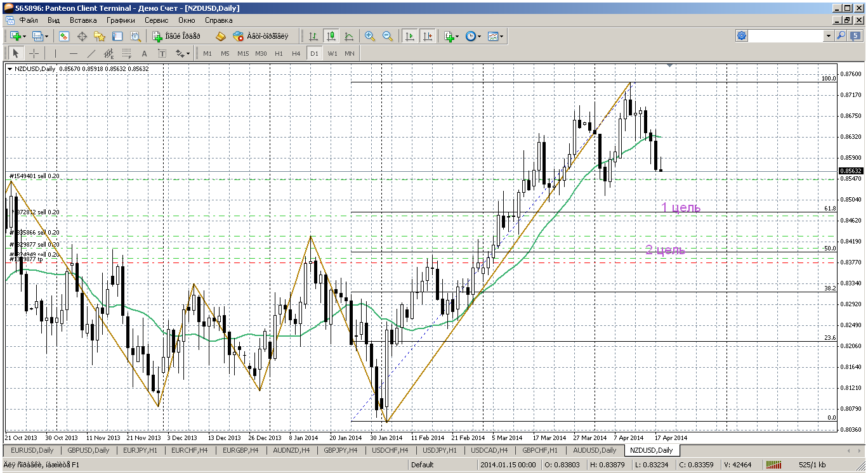Show the Market Watch window
Image resolution: width=868 pixels, height=473 pixels.
point(64,37)
